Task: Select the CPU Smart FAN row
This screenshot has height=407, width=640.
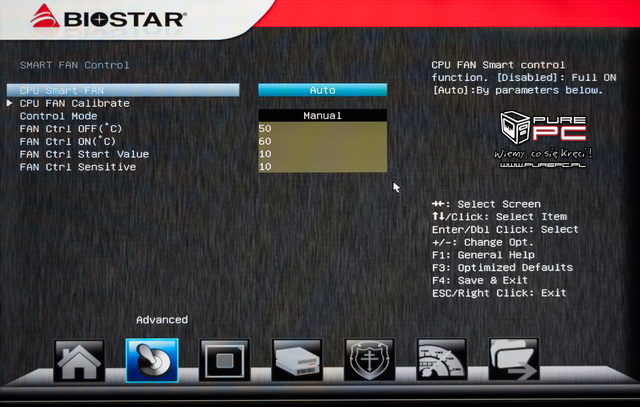Action: pyautogui.click(x=123, y=90)
